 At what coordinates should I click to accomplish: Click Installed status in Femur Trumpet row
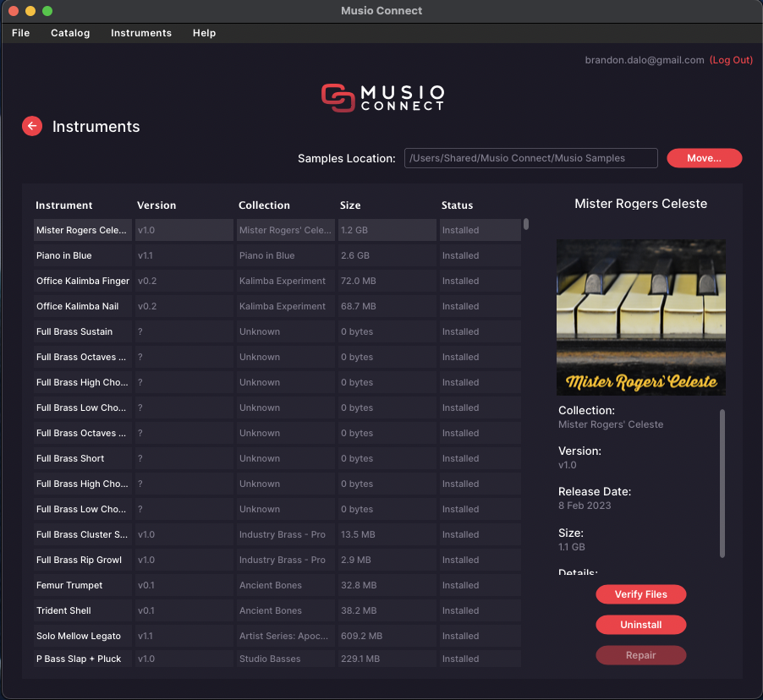pyautogui.click(x=480, y=585)
